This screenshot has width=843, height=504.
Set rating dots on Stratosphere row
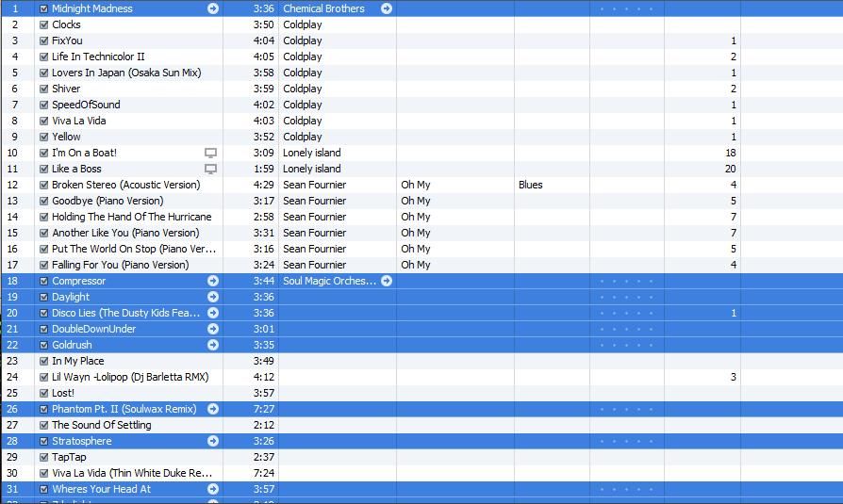point(626,441)
